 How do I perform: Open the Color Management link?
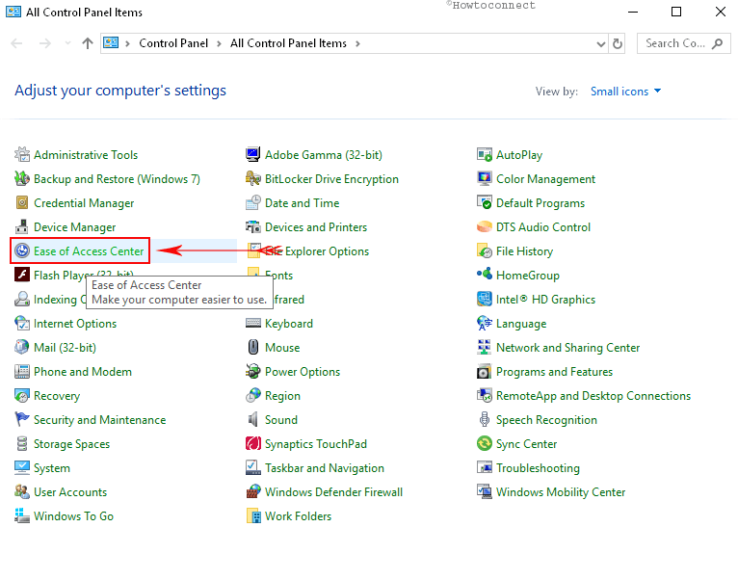pyautogui.click(x=545, y=179)
